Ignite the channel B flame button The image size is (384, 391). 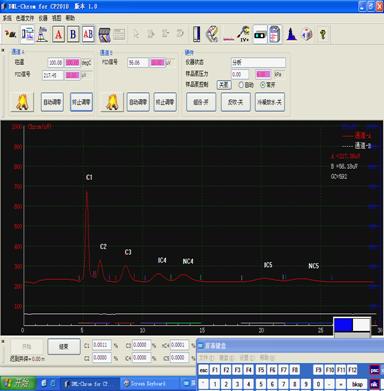click(112, 102)
